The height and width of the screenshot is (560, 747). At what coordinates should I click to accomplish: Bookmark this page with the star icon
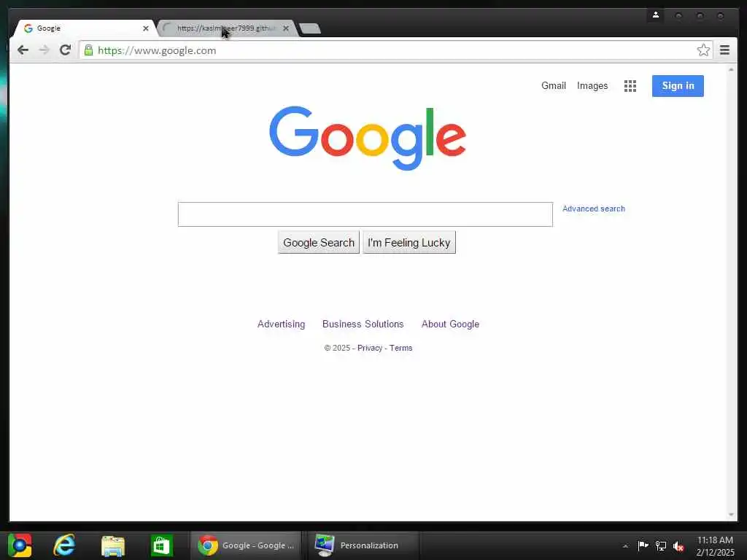point(703,50)
